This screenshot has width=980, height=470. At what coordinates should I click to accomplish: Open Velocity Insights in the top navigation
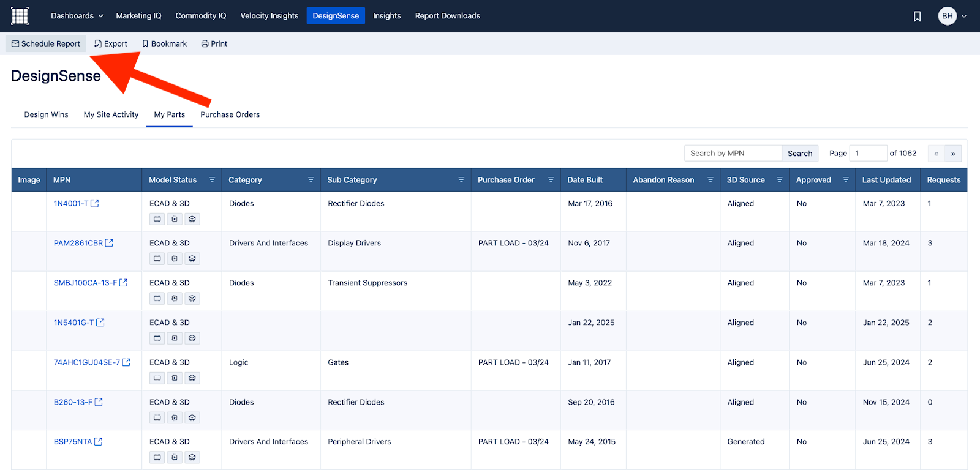tap(269, 16)
